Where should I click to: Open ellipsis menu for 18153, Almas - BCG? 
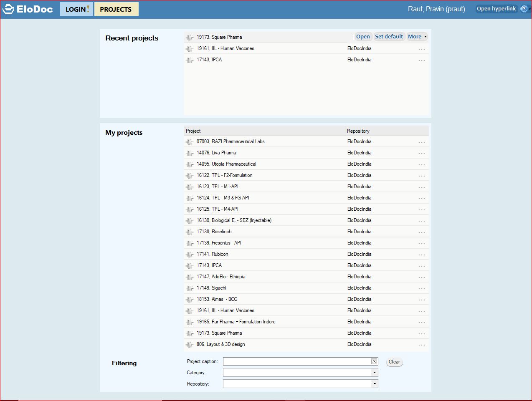click(x=422, y=300)
